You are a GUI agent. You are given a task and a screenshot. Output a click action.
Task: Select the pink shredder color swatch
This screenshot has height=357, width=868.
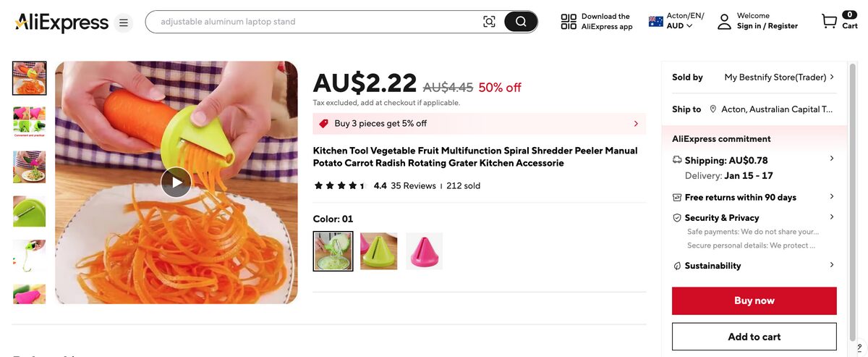pyautogui.click(x=425, y=251)
